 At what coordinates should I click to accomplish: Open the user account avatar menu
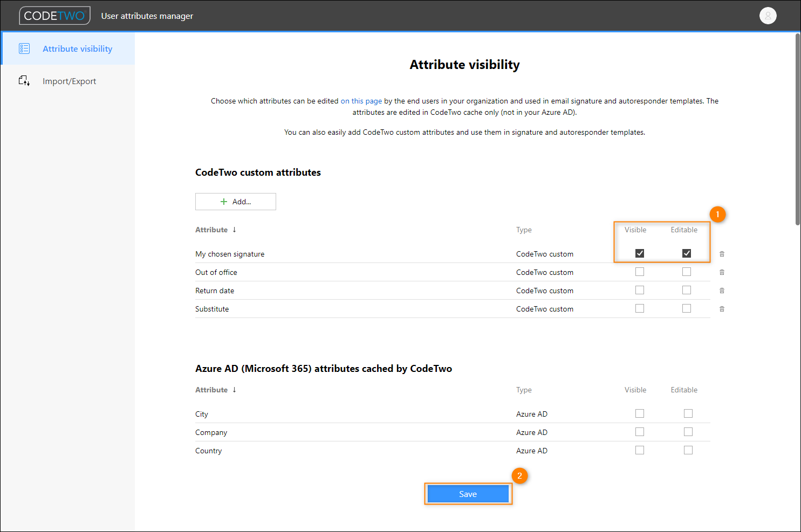[768, 16]
